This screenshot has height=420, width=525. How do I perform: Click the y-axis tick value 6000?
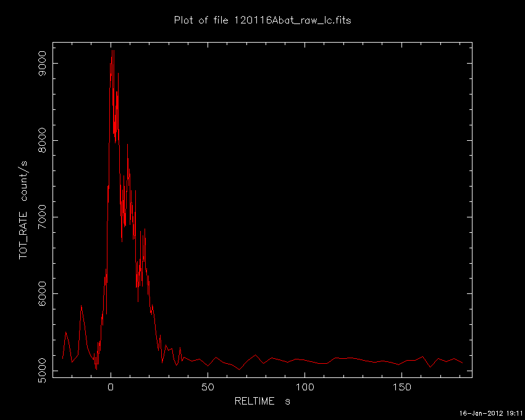point(43,294)
